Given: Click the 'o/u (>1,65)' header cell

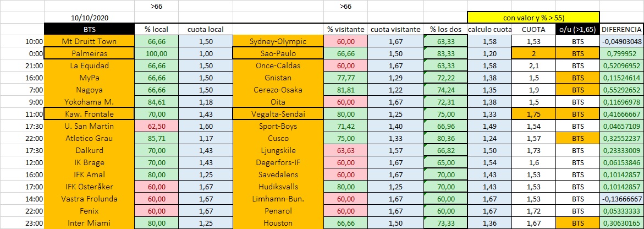Looking at the screenshot, I should click(577, 30).
